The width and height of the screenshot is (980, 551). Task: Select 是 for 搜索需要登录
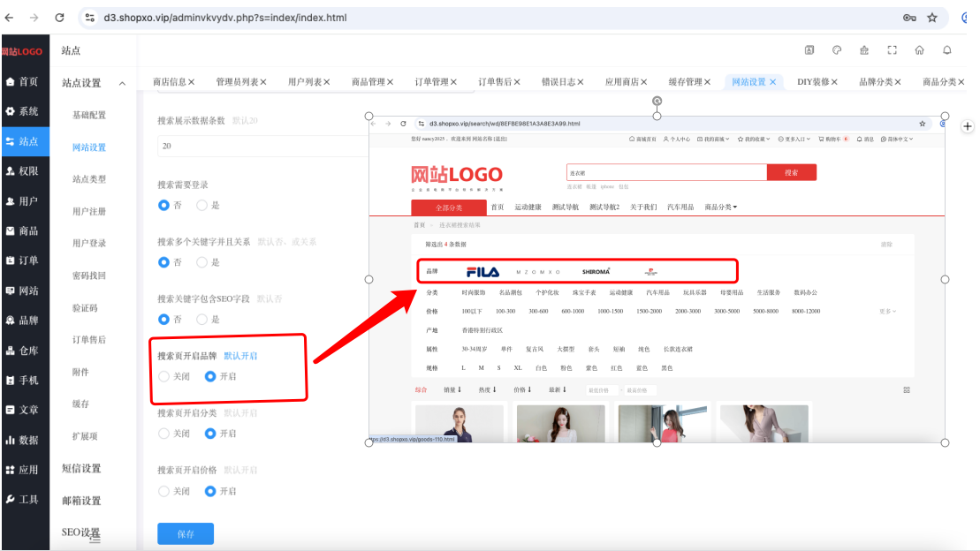[201, 205]
